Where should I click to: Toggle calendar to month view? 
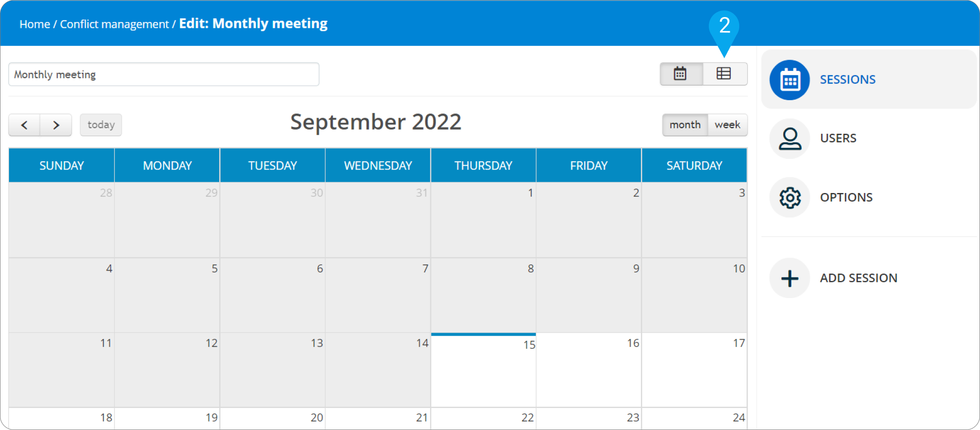pyautogui.click(x=685, y=125)
